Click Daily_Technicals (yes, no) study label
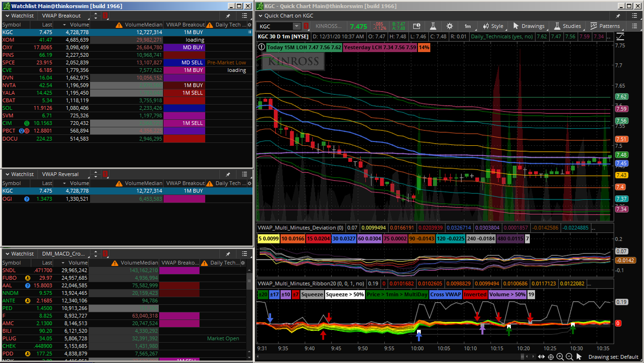This screenshot has height=363, width=644. coord(501,36)
